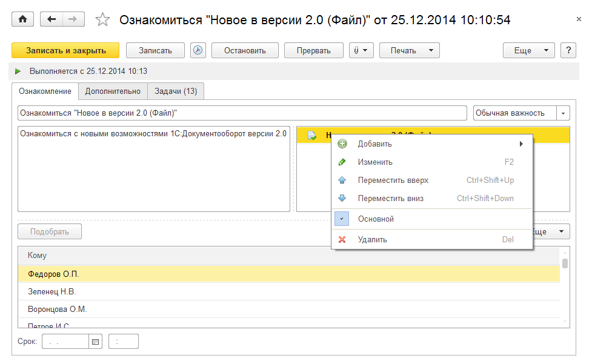Viewport: 592px width, 364px height.
Task: Add to favorites with the star icon
Action: point(102,20)
